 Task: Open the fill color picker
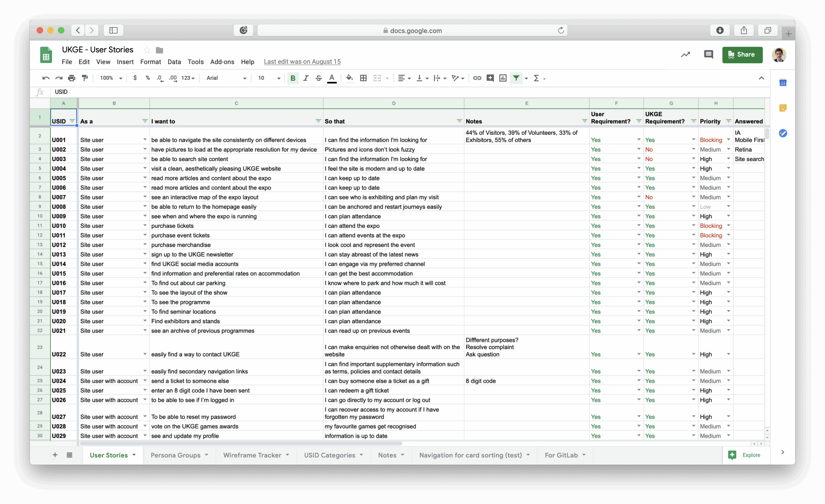click(x=349, y=78)
